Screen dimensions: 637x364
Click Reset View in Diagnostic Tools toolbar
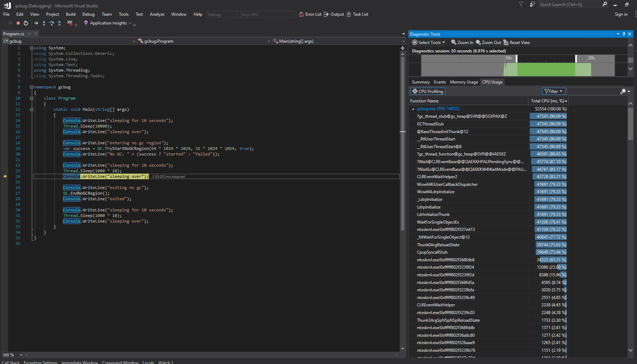point(517,42)
